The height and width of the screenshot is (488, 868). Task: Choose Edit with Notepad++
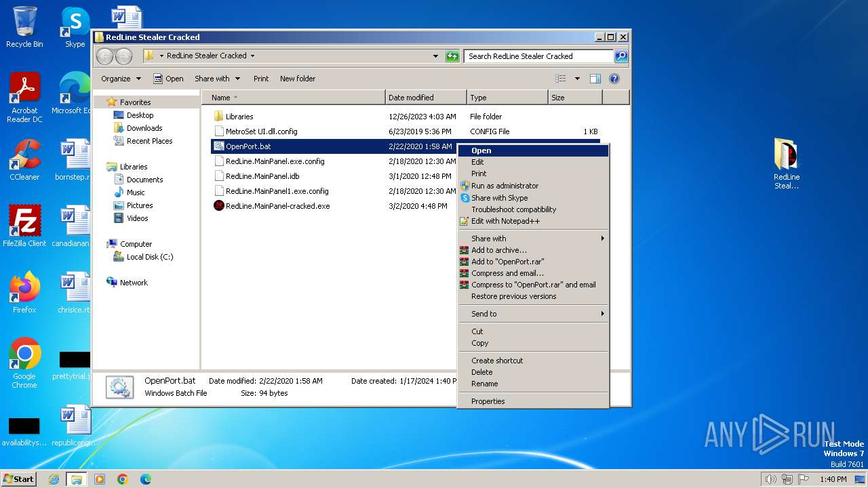(533, 221)
